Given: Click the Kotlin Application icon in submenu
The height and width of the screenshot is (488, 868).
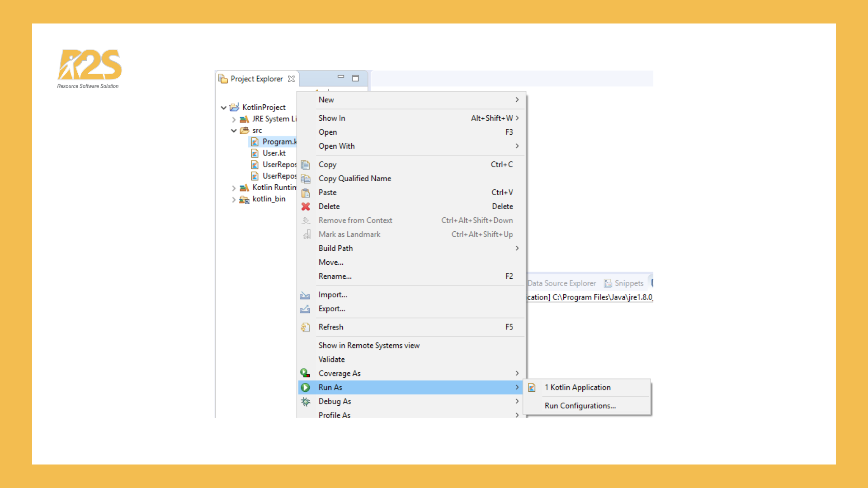Looking at the screenshot, I should (532, 387).
